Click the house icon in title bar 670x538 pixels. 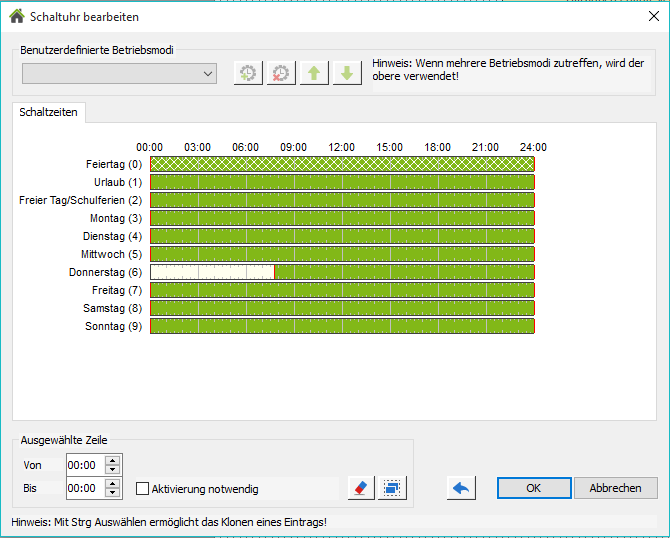17,16
